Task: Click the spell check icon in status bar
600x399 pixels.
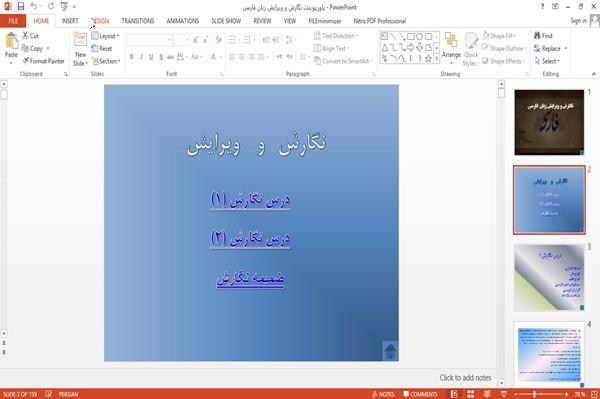Action: (48, 394)
